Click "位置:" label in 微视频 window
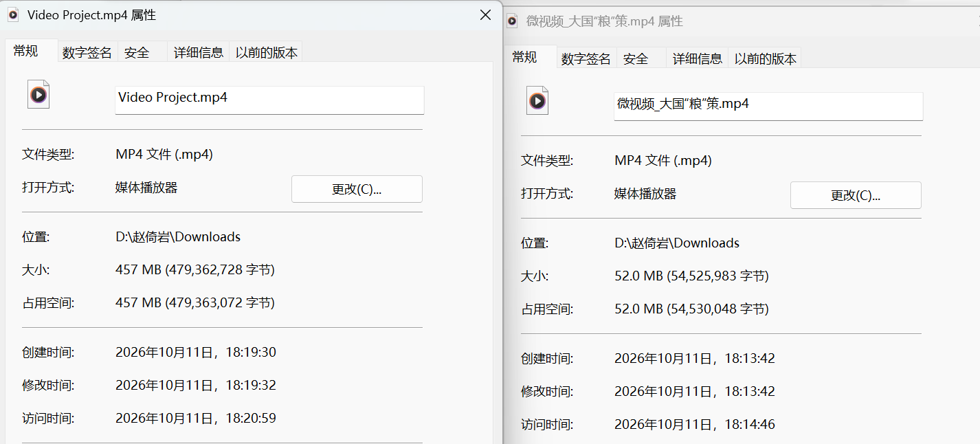Viewport: 980px width, 444px height. coord(535,243)
